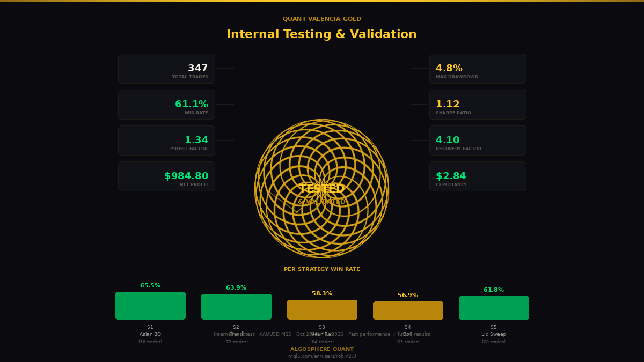Image resolution: width=644 pixels, height=362 pixels.
Task: Click the TESTED badge text in the sphere
Action: point(321,189)
